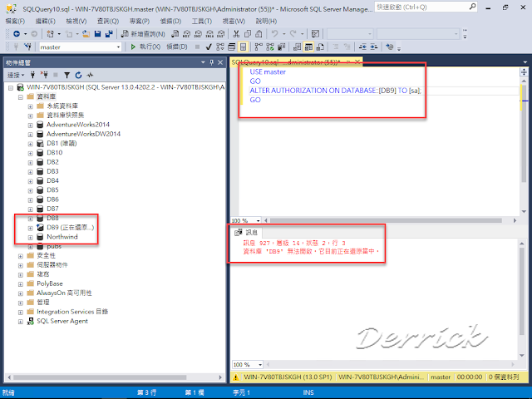Screen dimensions: 532x399
Task: Toggle auto-hide pin on Object Explorer panel
Action: tap(212, 62)
